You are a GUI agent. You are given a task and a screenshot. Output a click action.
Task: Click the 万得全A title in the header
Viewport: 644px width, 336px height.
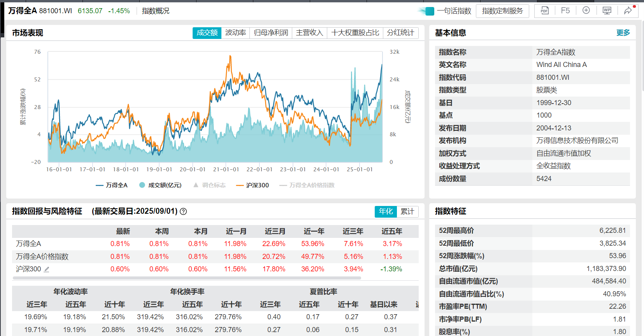pos(23,11)
